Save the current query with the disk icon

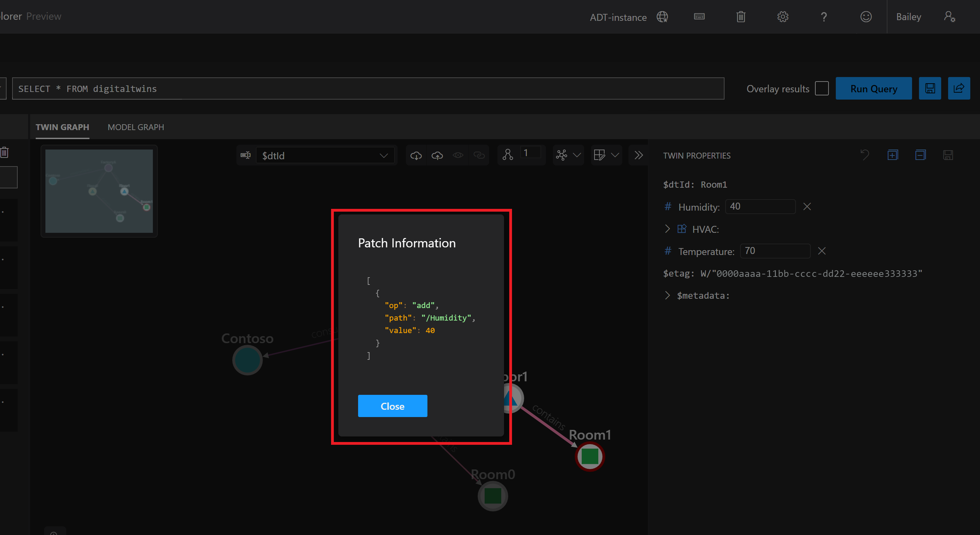[930, 88]
